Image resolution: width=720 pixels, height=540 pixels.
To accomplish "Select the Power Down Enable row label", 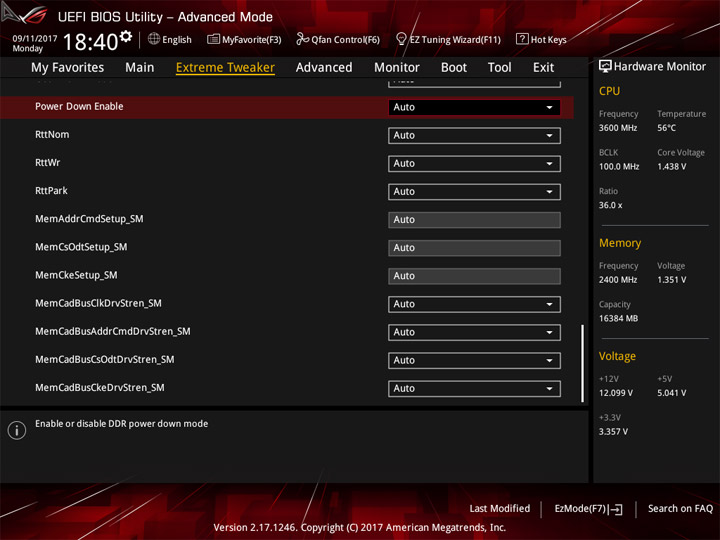I will point(79,107).
